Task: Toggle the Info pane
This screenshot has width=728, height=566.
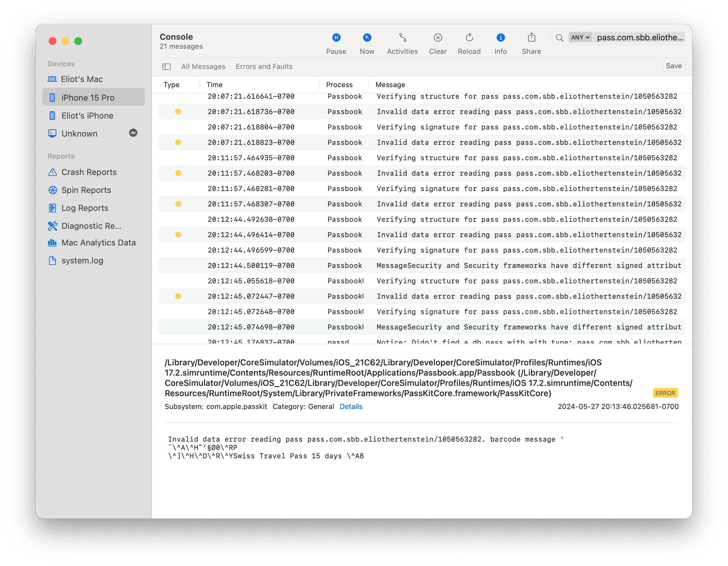Action: (500, 44)
